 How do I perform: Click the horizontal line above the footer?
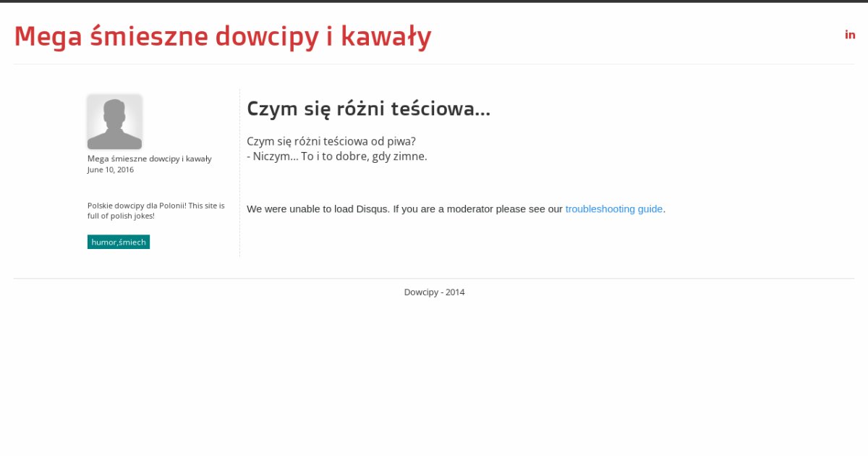434,278
